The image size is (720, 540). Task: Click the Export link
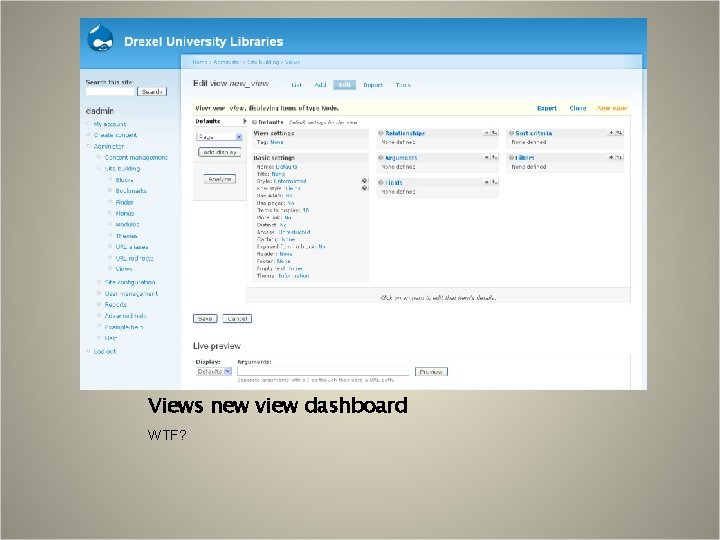(547, 108)
